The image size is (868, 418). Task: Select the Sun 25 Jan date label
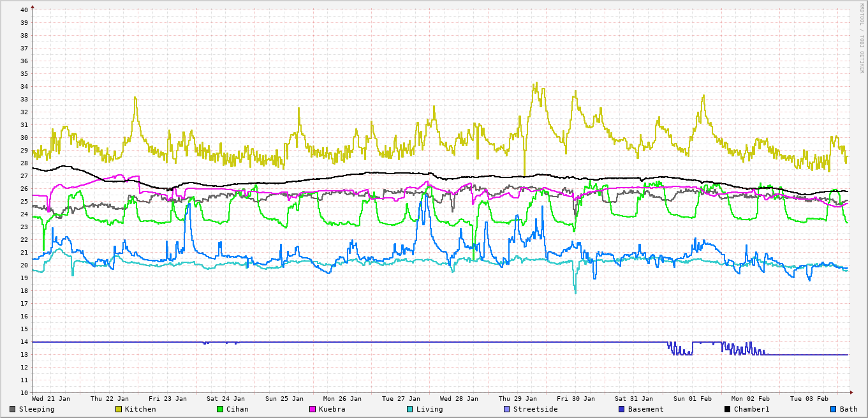[x=284, y=398]
